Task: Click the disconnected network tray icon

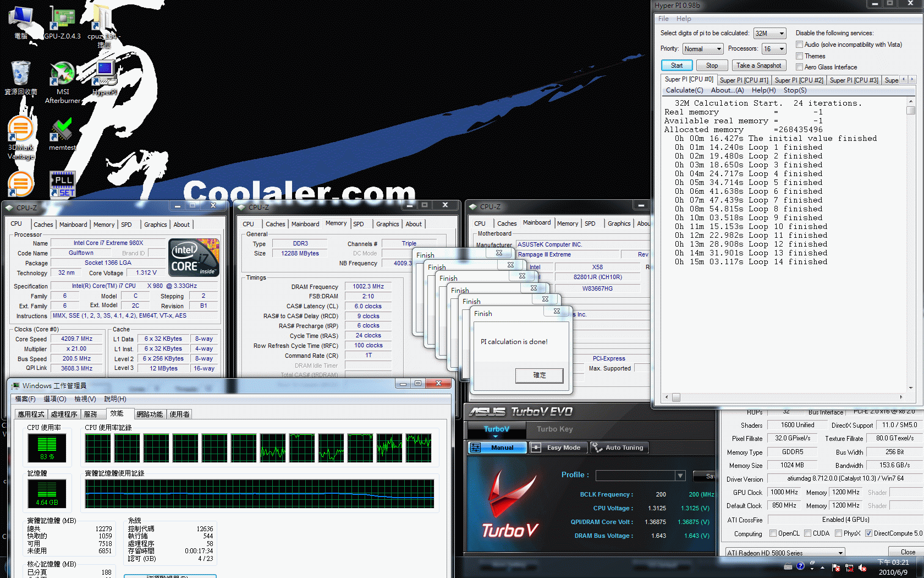Action: [849, 568]
